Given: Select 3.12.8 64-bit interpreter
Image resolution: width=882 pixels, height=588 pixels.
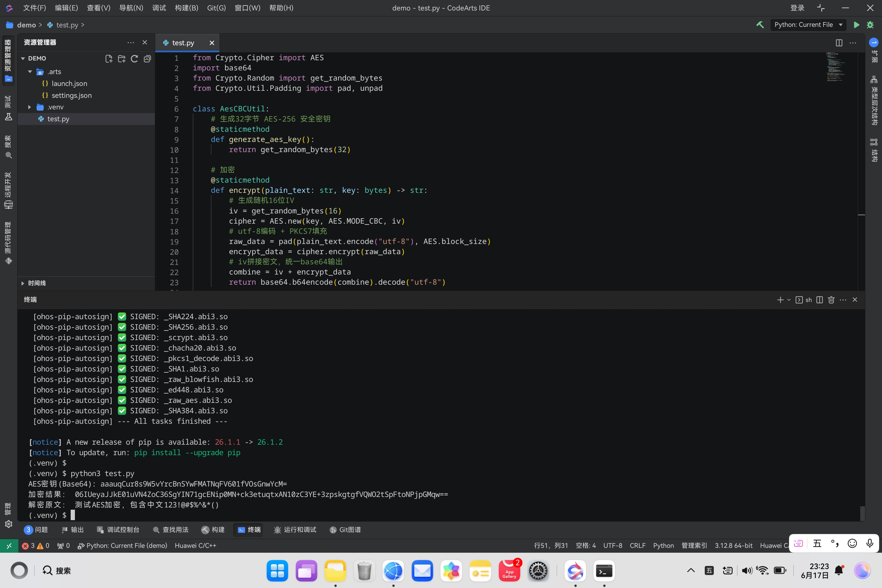Looking at the screenshot, I should 734,546.
